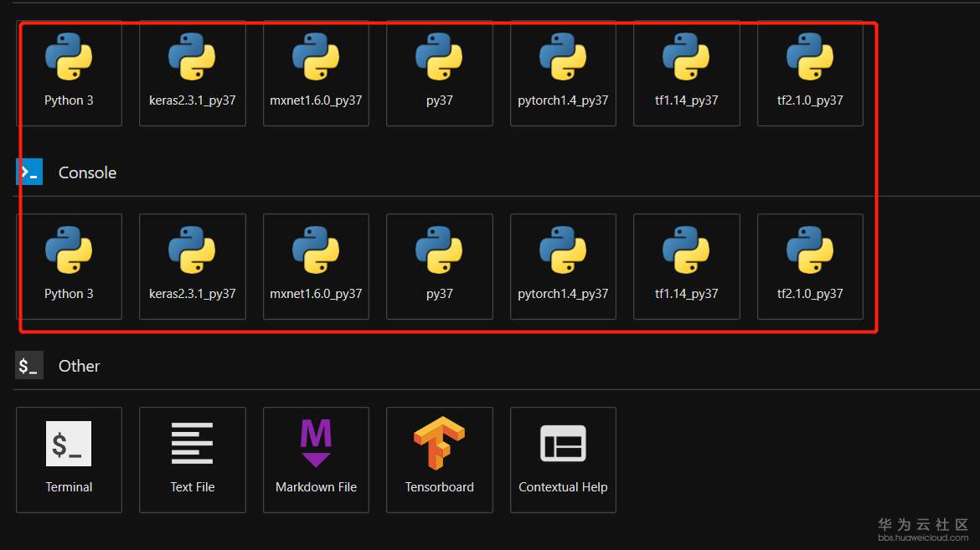The height and width of the screenshot is (550, 980).
Task: Create a new Markdown File
Action: (317, 460)
